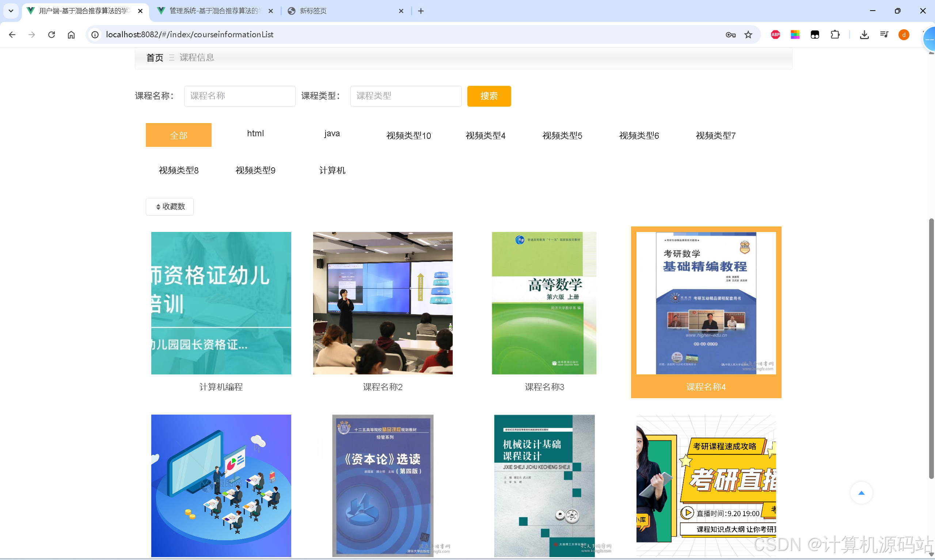Open the Downloads icon in the toolbar
This screenshot has width=935, height=560.
coord(864,34)
